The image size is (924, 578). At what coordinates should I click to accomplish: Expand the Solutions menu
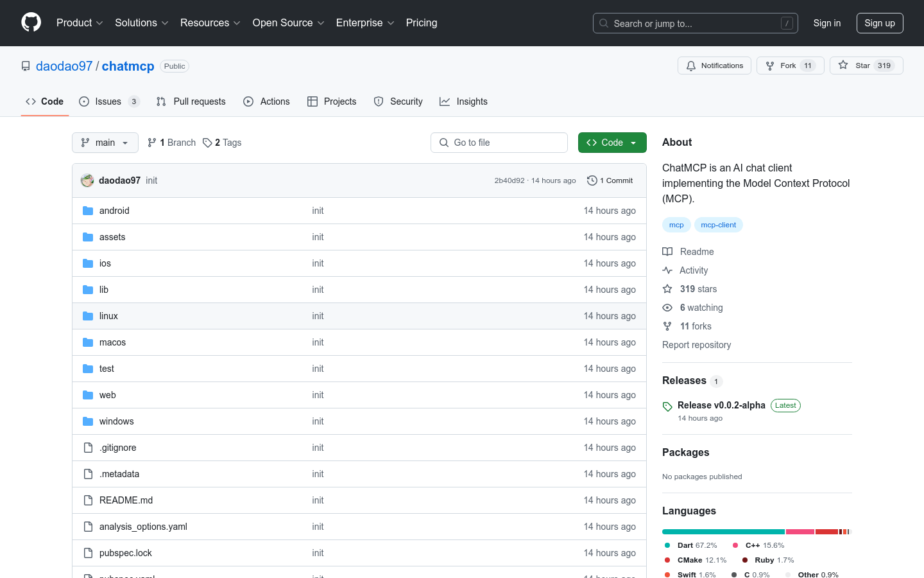[x=142, y=22]
